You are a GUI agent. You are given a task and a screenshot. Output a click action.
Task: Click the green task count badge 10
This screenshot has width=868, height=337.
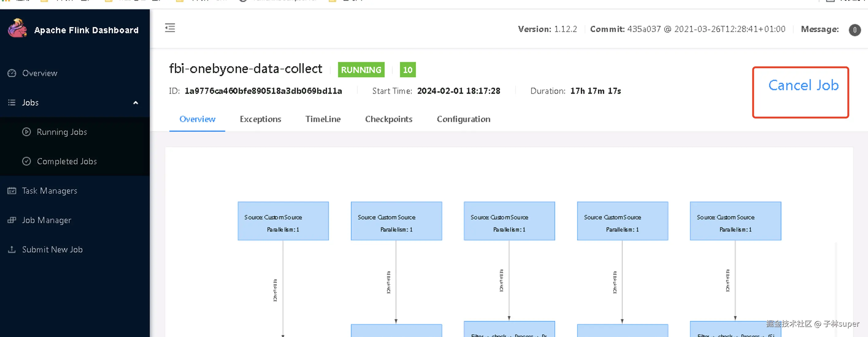pos(407,70)
